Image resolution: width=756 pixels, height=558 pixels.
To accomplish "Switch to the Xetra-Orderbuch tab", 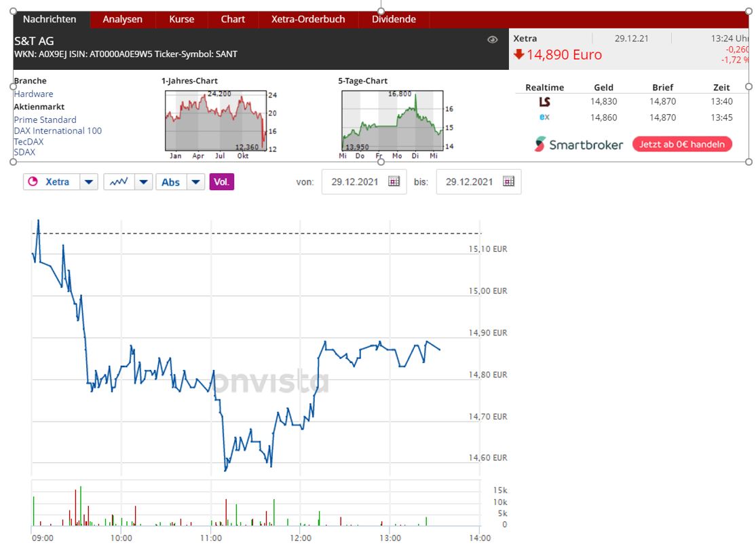I will [308, 19].
